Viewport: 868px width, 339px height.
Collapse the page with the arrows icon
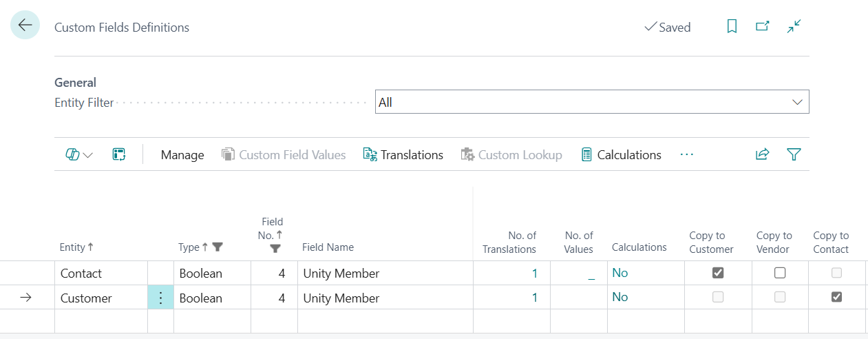tap(794, 27)
